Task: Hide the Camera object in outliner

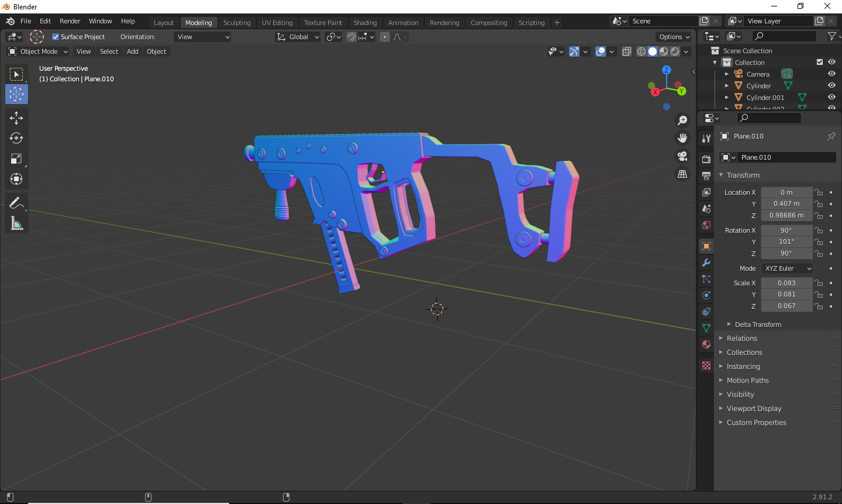Action: [x=831, y=74]
